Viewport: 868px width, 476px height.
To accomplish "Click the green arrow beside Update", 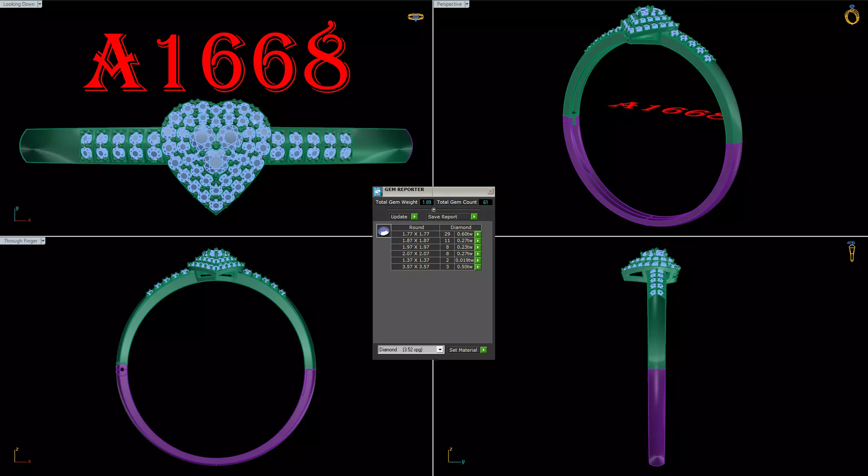I will (415, 217).
